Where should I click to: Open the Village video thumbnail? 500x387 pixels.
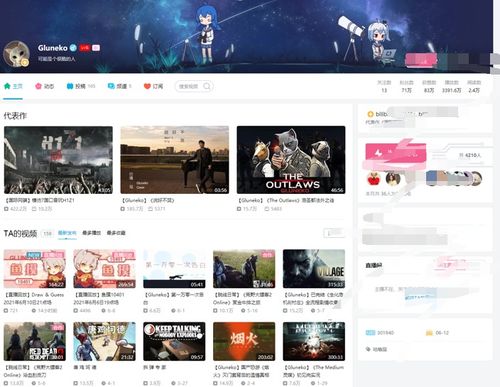tap(314, 269)
